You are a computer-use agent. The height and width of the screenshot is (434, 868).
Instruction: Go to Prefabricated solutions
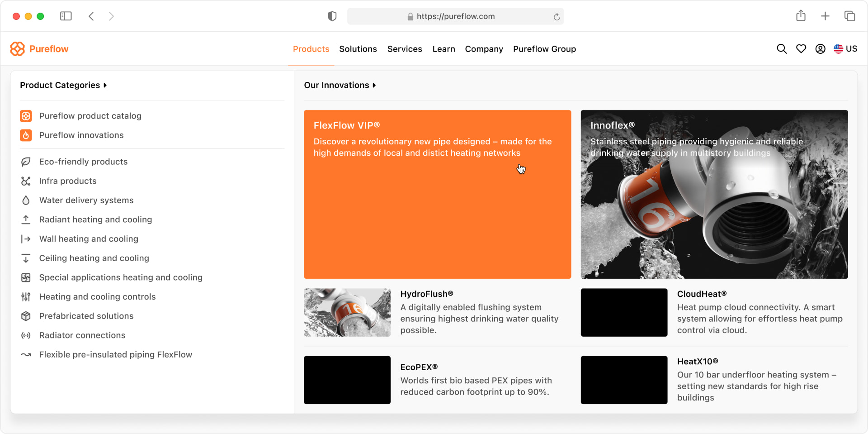pyautogui.click(x=86, y=316)
